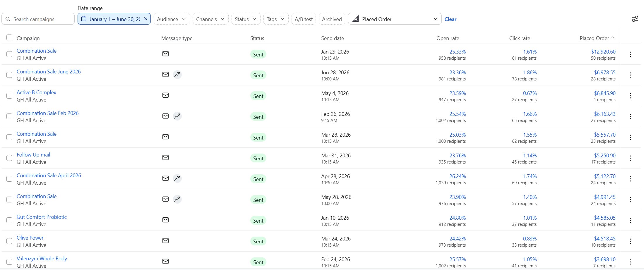Image resolution: width=644 pixels, height=270 pixels.
Task: Click smart sending icon for Combination Sale Feb 2026
Action: (x=177, y=116)
